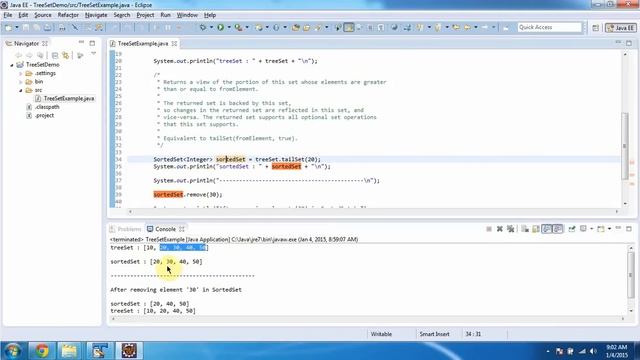Click the Open Perspective icon
Viewport: 640px width, 360px height.
click(x=596, y=28)
